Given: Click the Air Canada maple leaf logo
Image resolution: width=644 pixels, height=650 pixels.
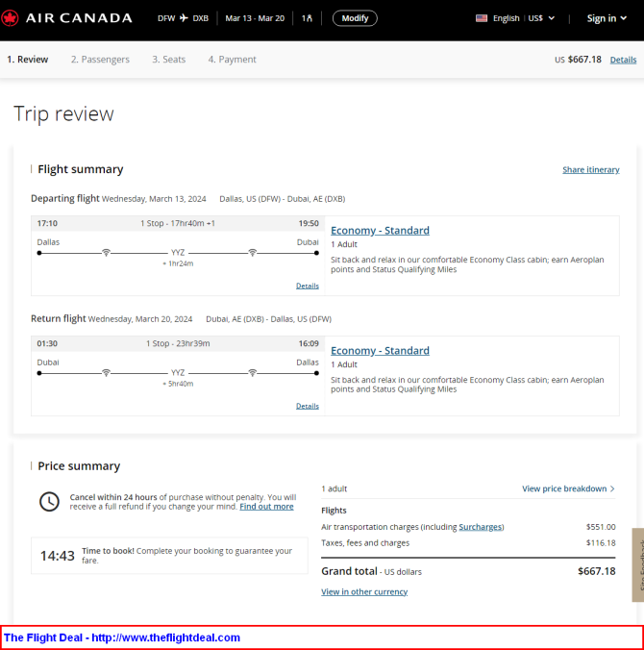Looking at the screenshot, I should [10, 18].
